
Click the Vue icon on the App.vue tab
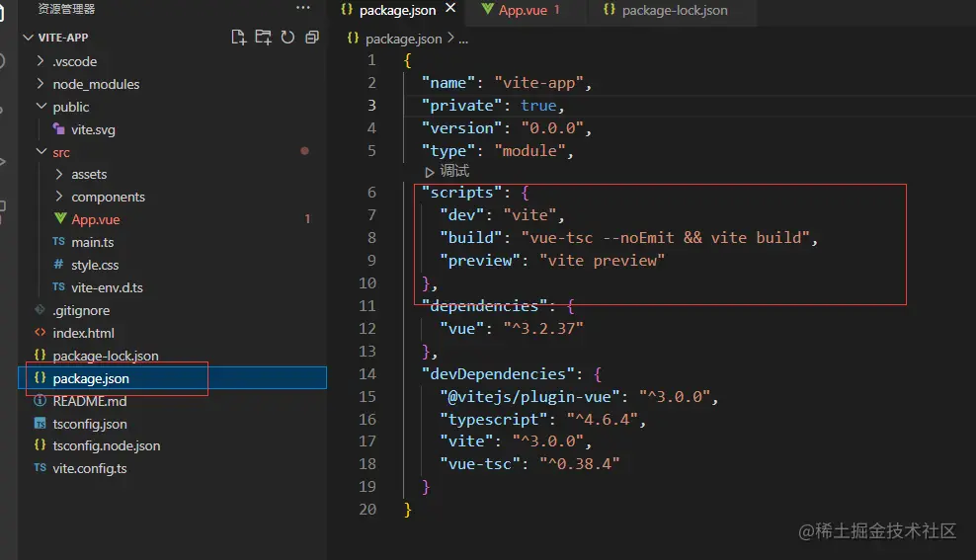[487, 9]
